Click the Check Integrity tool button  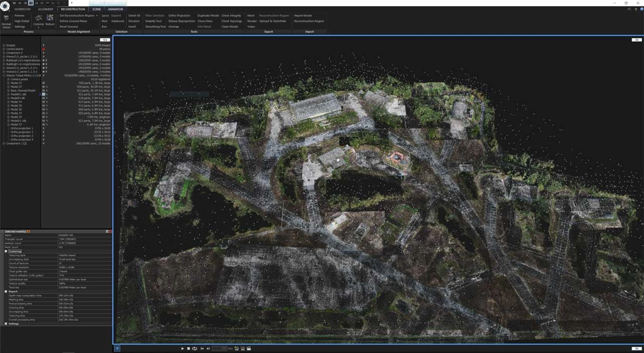231,16
